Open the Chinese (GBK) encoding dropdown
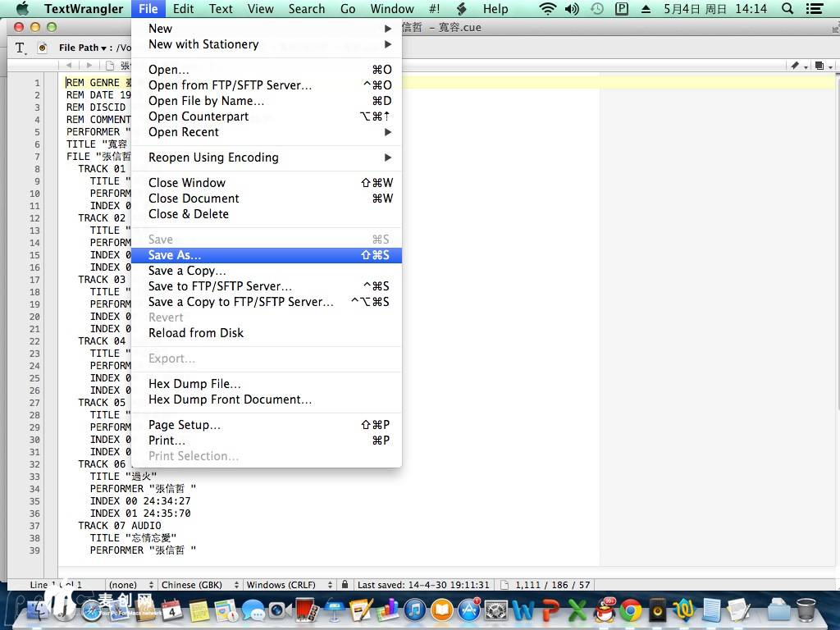This screenshot has height=630, width=840. point(199,585)
